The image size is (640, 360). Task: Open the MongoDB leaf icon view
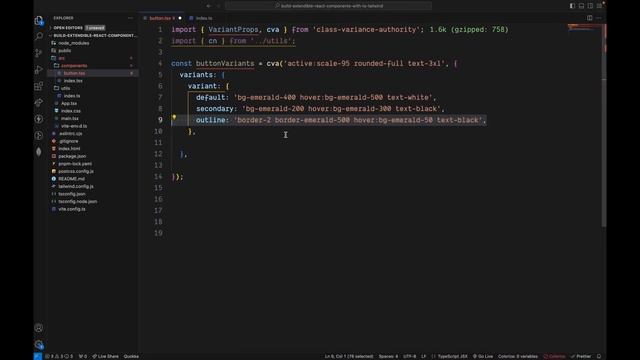coord(39,152)
